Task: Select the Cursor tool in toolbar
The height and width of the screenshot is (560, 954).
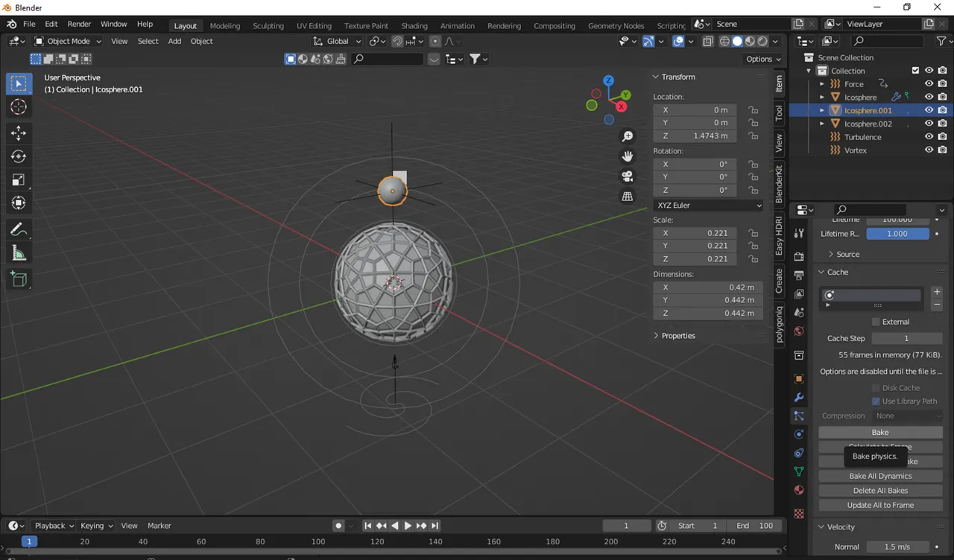Action: click(x=19, y=107)
